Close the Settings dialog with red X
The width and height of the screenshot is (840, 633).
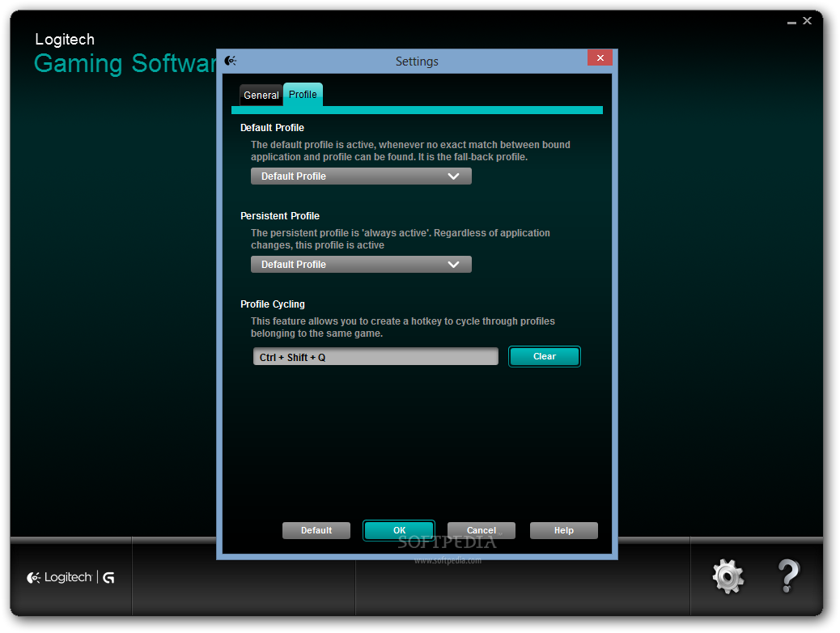[x=600, y=58]
